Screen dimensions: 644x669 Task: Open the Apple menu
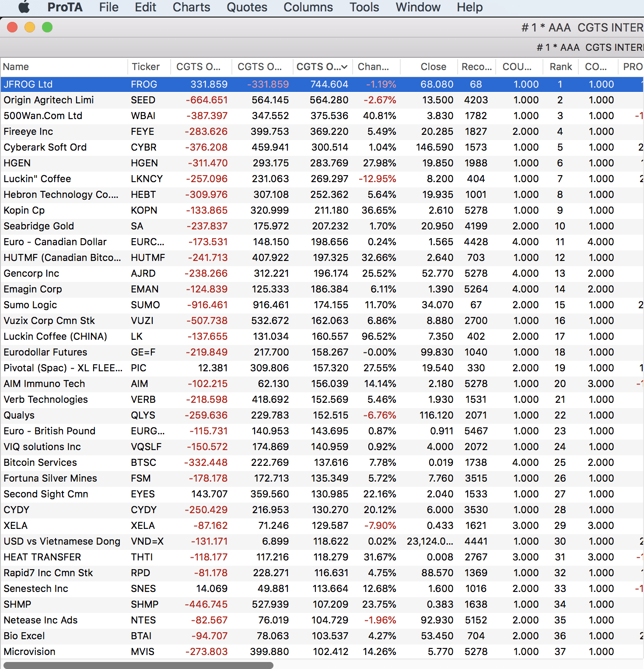[24, 7]
